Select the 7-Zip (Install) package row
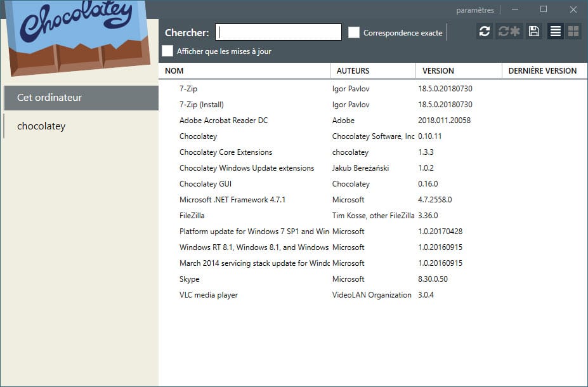 pos(373,105)
